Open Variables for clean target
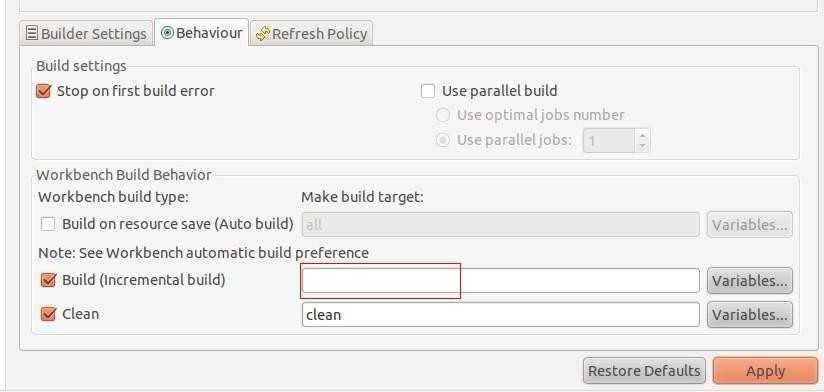Image resolution: width=824 pixels, height=392 pixels. point(750,315)
